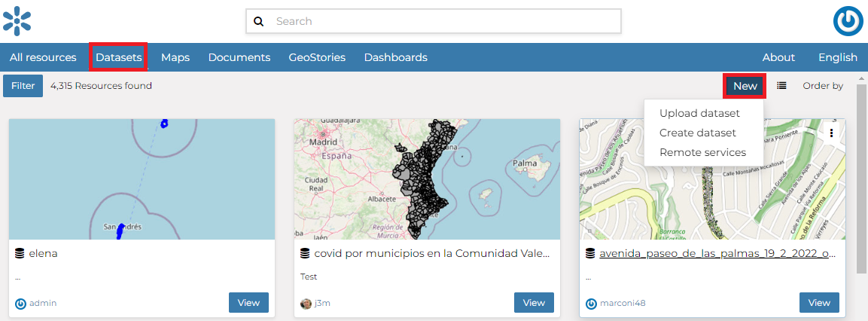Image resolution: width=868 pixels, height=321 pixels.
Task: Open the user avatar menu
Action: [x=848, y=22]
